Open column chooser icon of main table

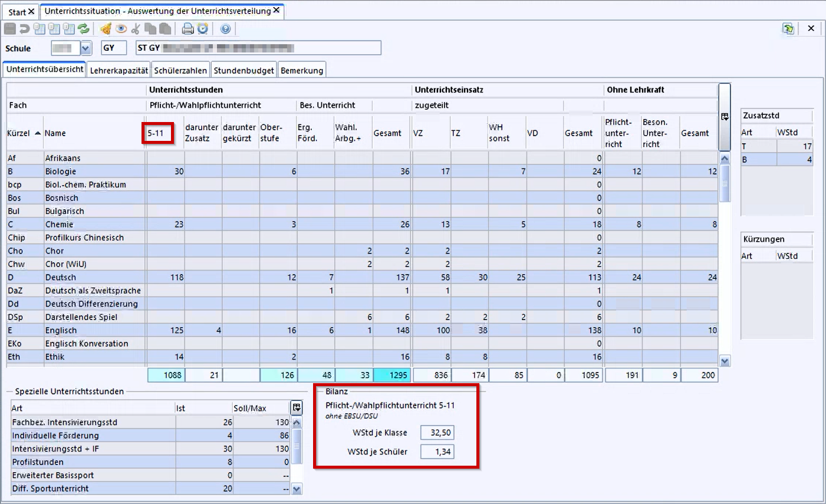point(725,117)
